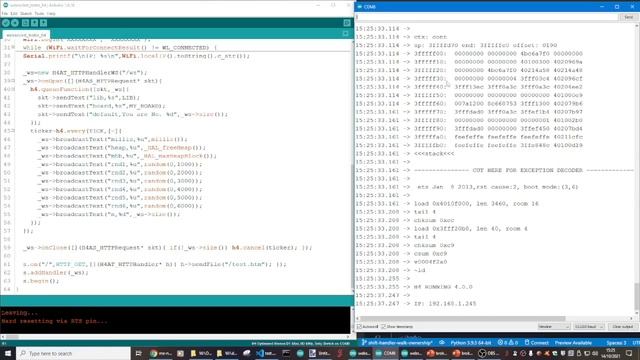The image size is (640, 360).
Task: Click 'H4 RUNNING 4.0.0' serial output line
Action: (x=443, y=287)
